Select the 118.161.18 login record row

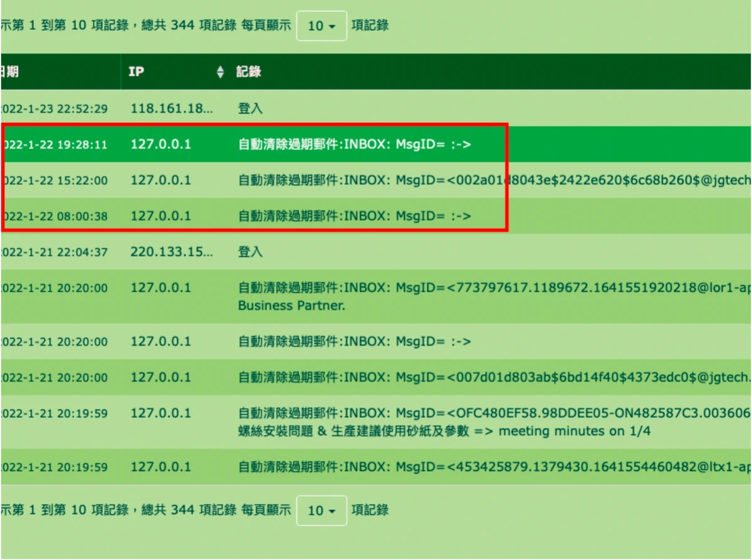pyautogui.click(x=376, y=108)
